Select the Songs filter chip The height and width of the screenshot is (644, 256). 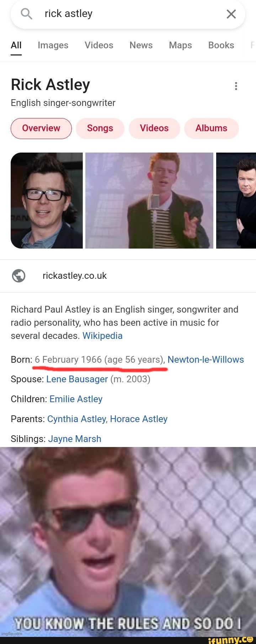point(100,128)
